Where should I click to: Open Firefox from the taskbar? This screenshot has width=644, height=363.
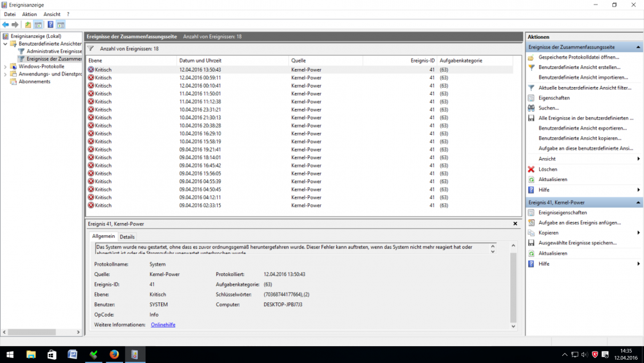pos(114,355)
